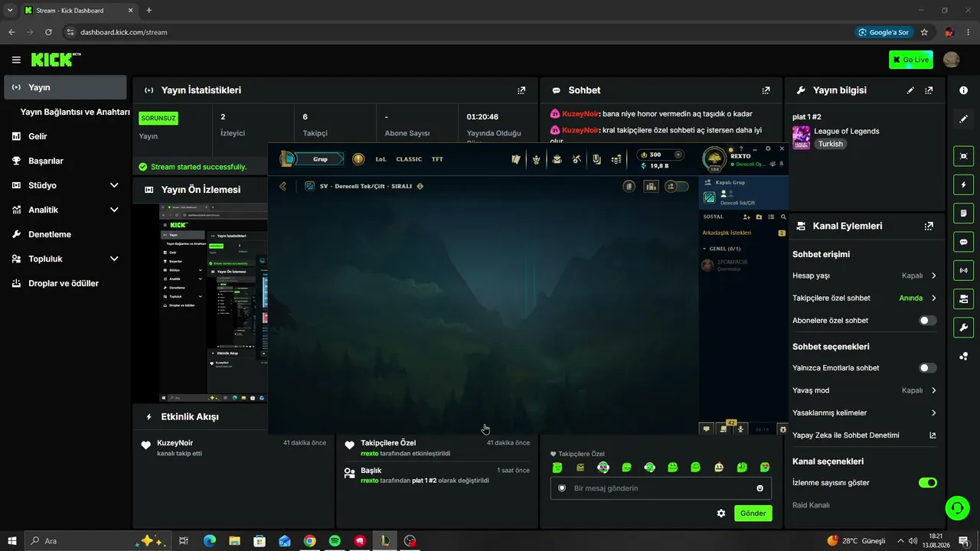The image size is (980, 551).
Task: Toggle Yalnızca Emotlarla sohbet switch
Action: (927, 368)
